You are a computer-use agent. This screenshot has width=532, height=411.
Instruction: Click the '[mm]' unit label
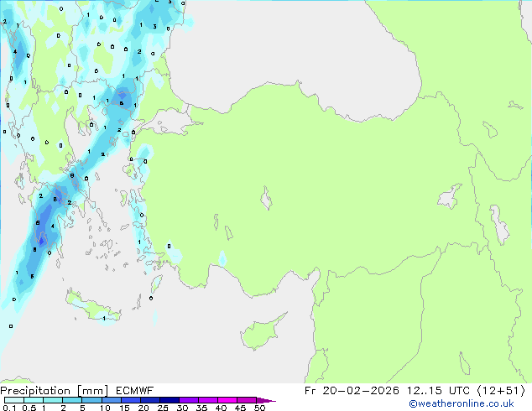93,391
